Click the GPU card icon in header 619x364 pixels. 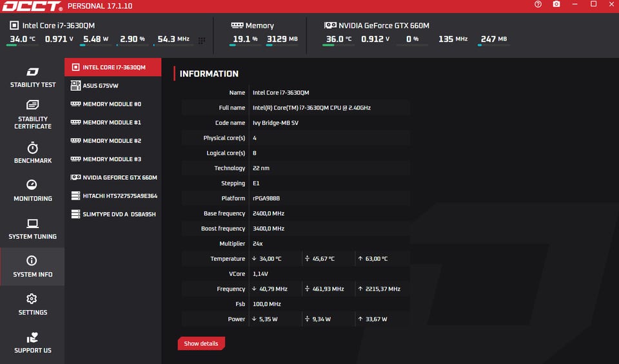click(x=330, y=25)
